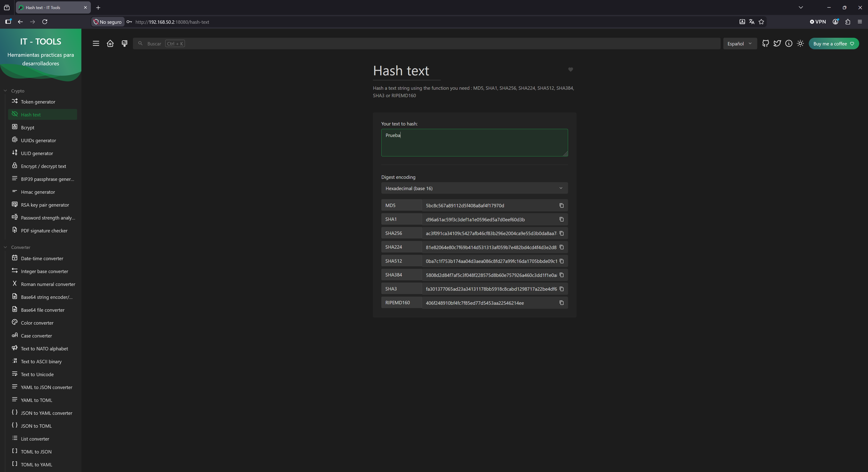Open YAML to JSON converter

(42, 387)
